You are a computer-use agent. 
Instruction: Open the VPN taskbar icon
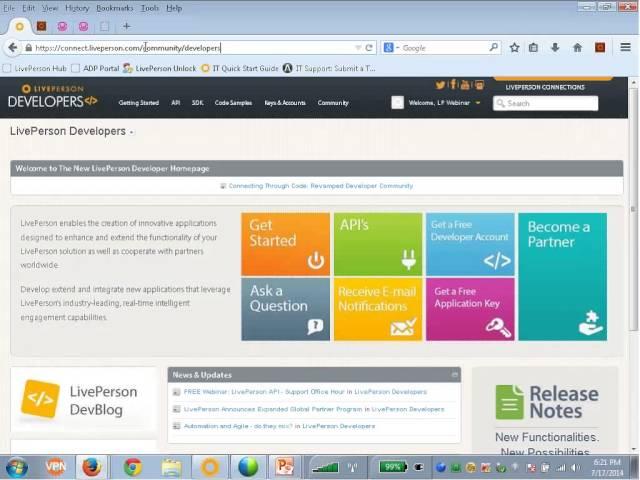tap(55, 467)
